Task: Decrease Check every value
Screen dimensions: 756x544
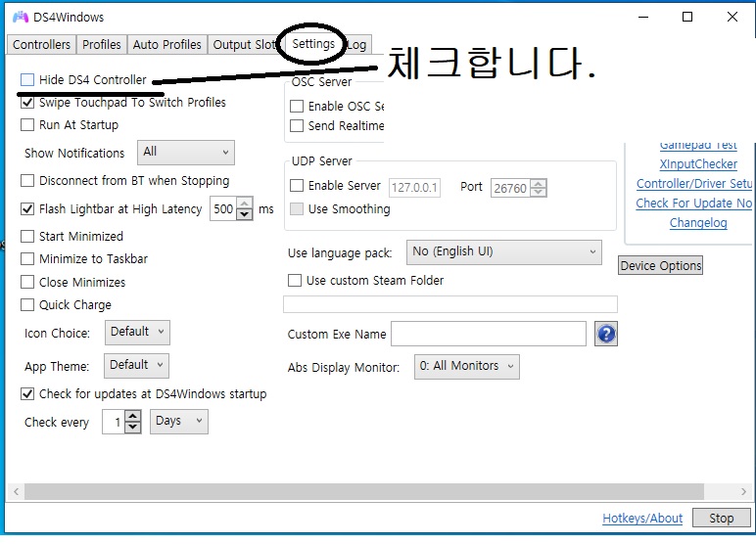Action: point(132,427)
